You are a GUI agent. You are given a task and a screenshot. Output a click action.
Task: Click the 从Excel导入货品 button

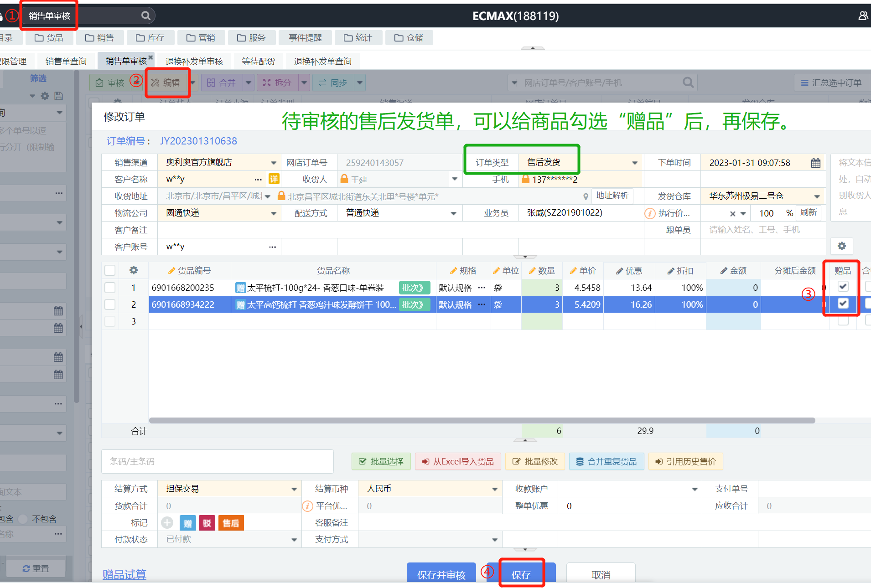458,461
